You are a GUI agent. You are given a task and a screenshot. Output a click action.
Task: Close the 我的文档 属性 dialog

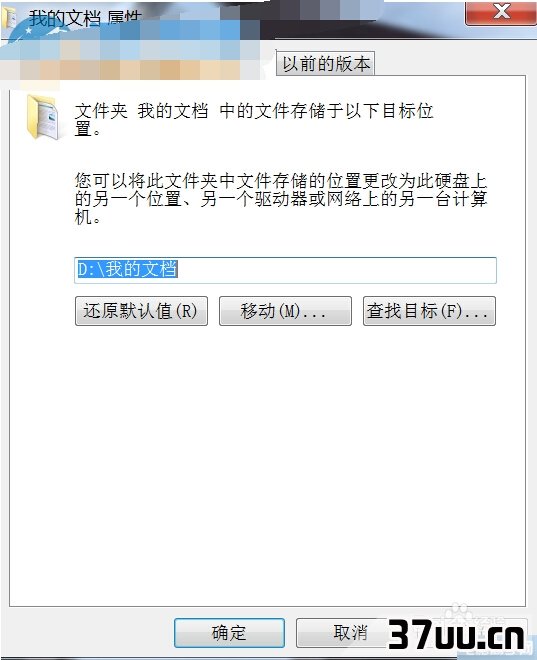[x=501, y=12]
